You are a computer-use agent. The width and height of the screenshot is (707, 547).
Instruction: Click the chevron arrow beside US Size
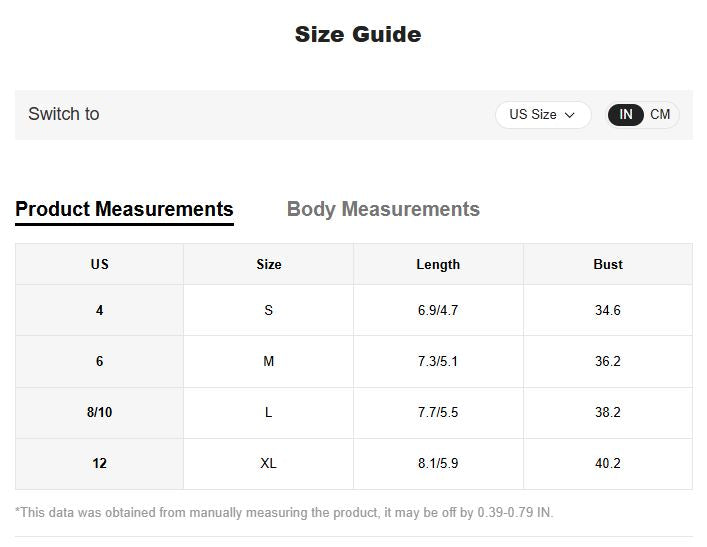pyautogui.click(x=569, y=115)
